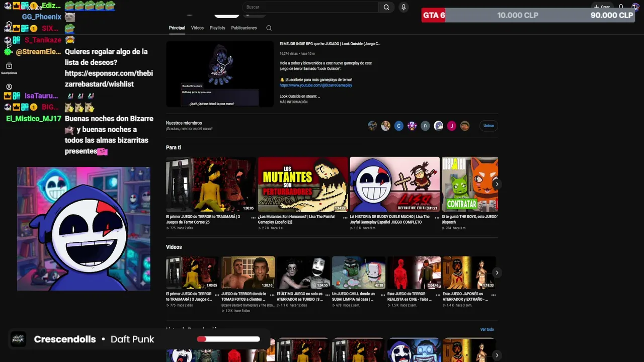Open the notifications bell
The image size is (644, 362).
621,7
